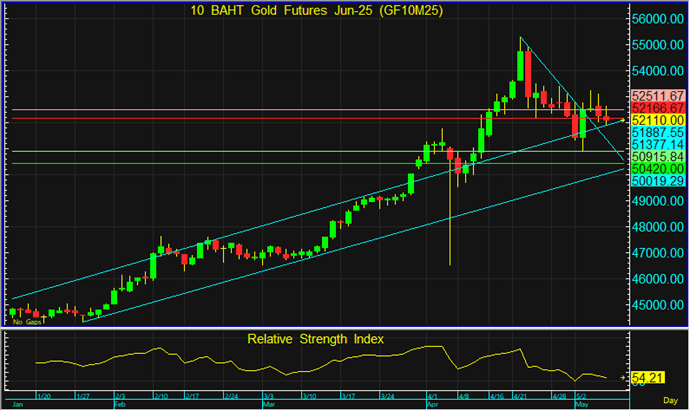Click the green 50420.00 support label

[657, 170]
